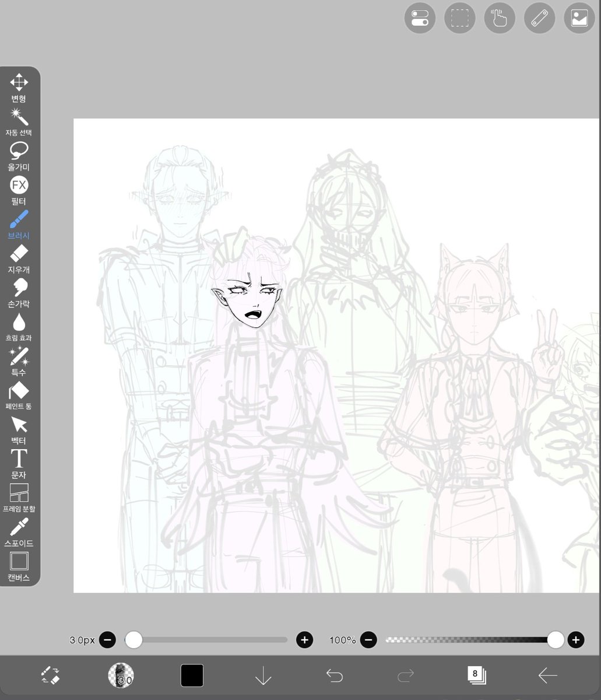Open the stabilizer hand icon

500,18
